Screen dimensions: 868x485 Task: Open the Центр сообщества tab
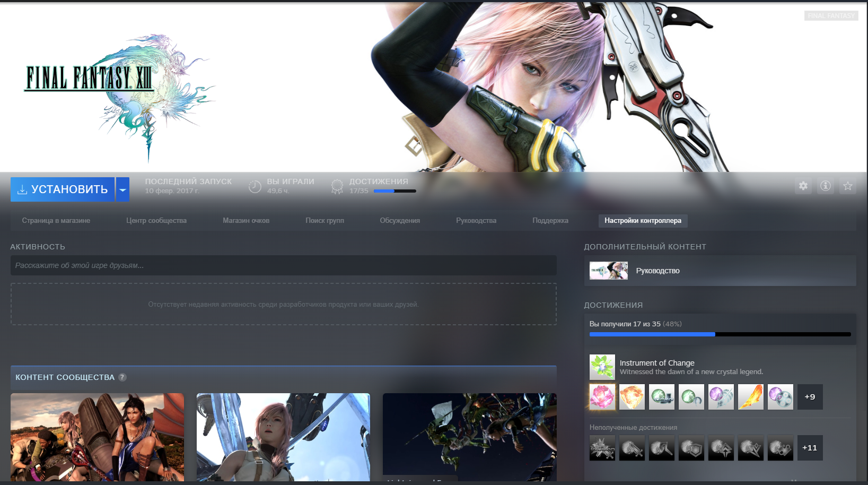click(156, 221)
